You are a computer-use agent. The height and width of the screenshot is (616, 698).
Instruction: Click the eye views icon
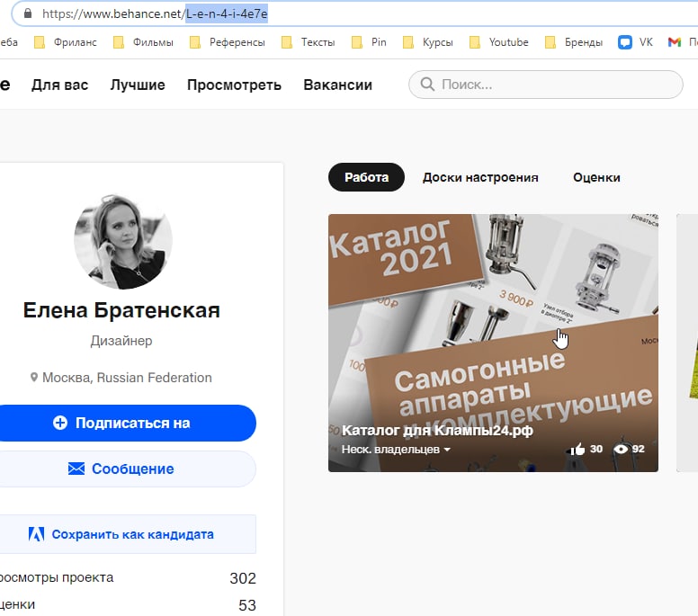621,449
